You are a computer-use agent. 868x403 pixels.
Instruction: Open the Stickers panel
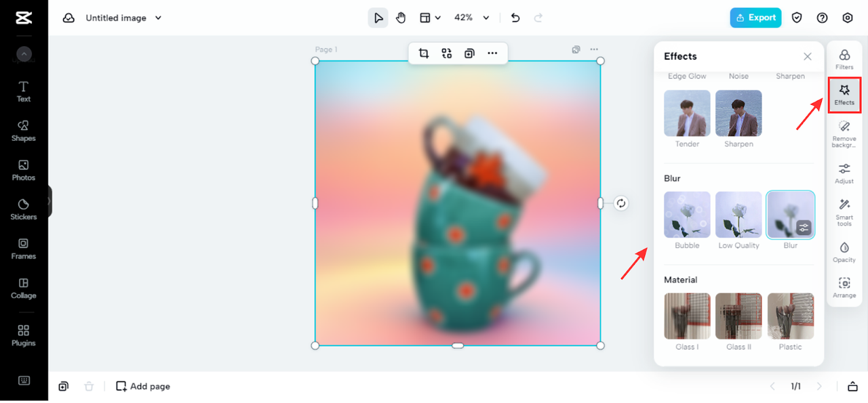(24, 209)
